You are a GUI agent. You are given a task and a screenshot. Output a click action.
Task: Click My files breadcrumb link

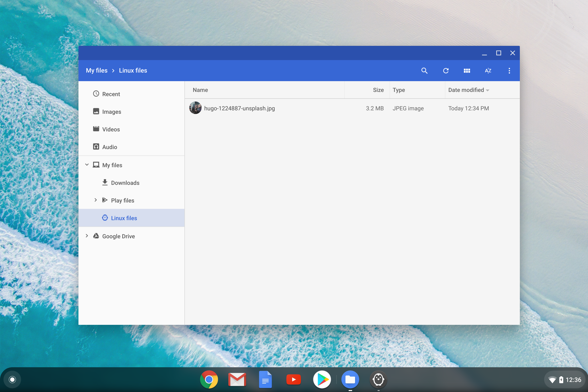tap(97, 71)
